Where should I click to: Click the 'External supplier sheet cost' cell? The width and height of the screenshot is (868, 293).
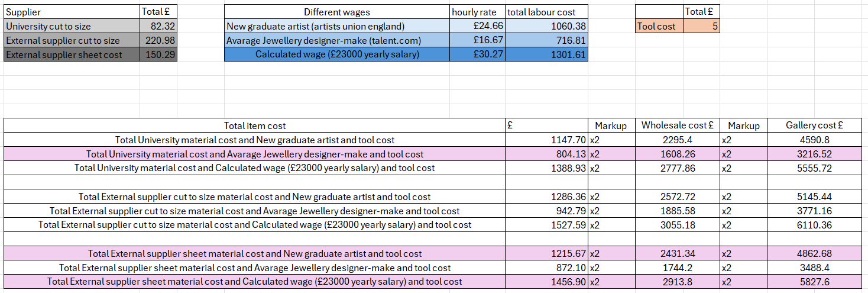coord(72,54)
